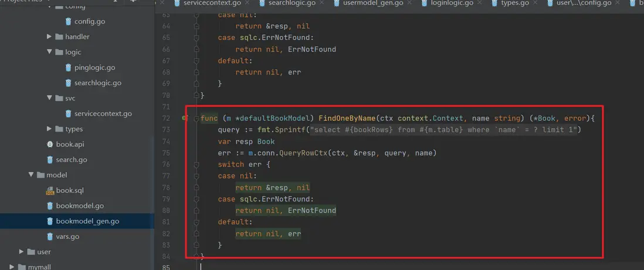644x270 pixels.
Task: Select servicecontext.go in the project tree
Action: pyautogui.click(x=103, y=114)
